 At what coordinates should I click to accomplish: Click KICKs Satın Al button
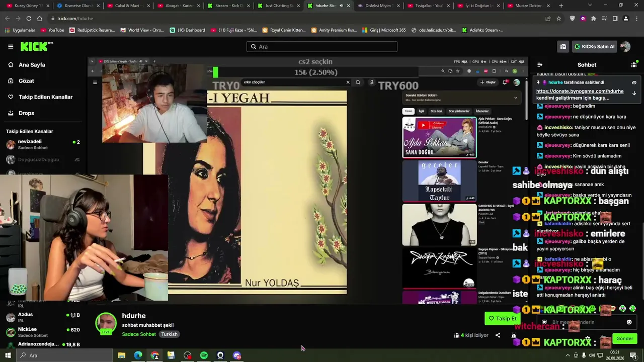coord(595,47)
